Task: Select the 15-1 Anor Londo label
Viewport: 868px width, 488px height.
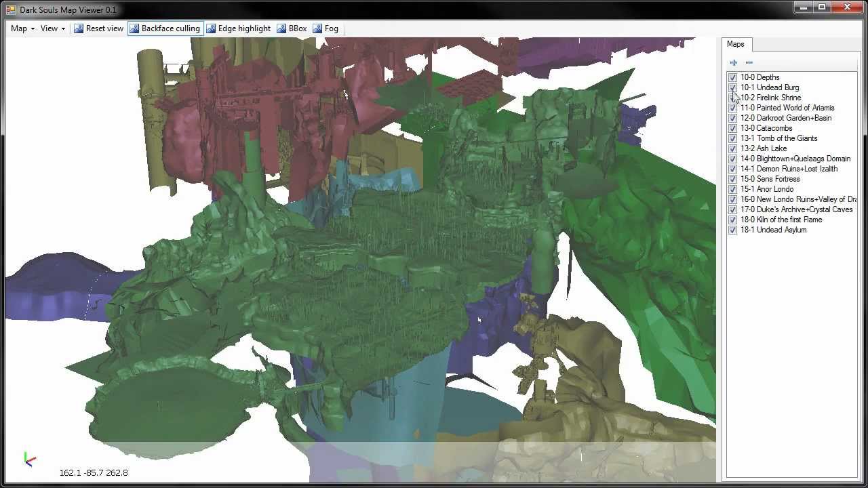Action: 767,189
